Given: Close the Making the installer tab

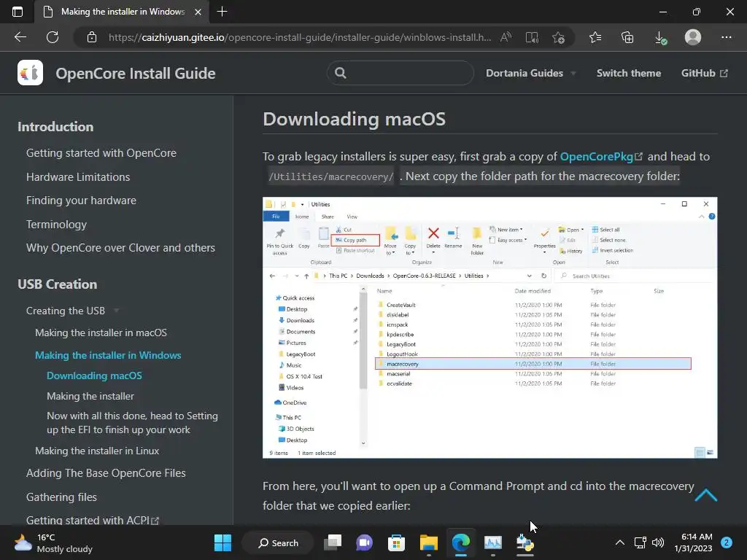Looking at the screenshot, I should [198, 12].
